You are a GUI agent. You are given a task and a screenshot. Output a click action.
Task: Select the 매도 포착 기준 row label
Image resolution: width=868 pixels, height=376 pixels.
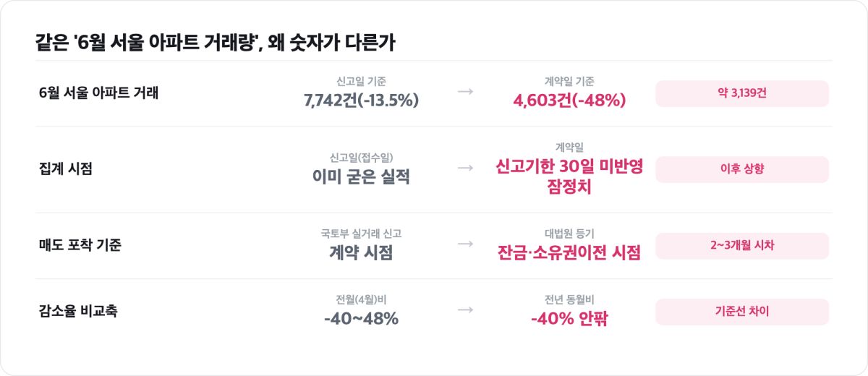[x=80, y=245]
